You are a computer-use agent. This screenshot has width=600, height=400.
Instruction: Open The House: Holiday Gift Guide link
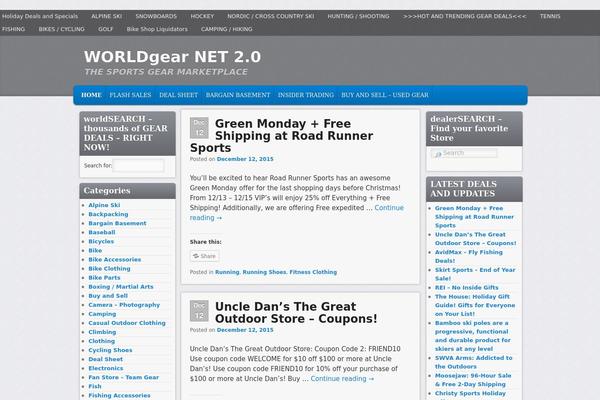pyautogui.click(x=475, y=305)
